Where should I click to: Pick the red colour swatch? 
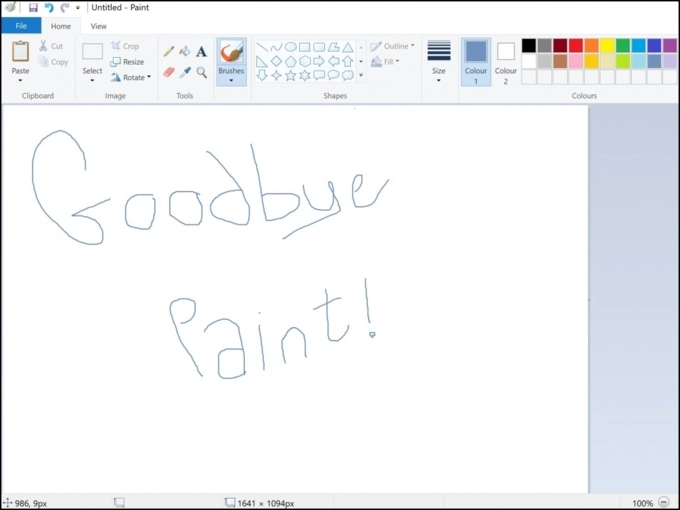[575, 46]
